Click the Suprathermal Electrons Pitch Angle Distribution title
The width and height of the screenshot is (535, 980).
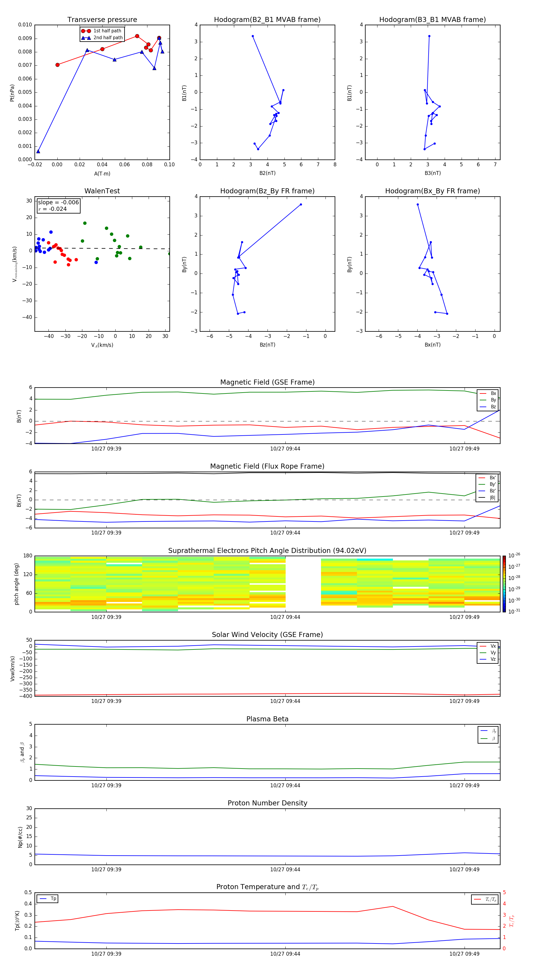[x=267, y=551]
